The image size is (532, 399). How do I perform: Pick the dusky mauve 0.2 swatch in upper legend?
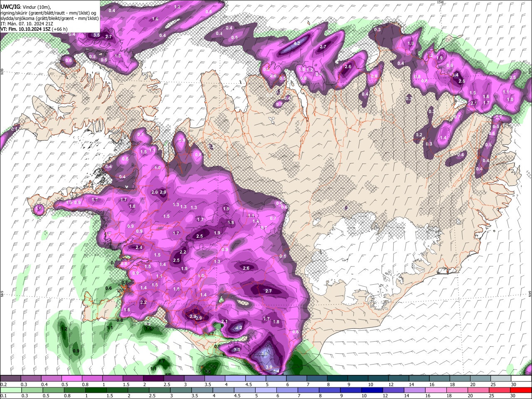click(10, 379)
